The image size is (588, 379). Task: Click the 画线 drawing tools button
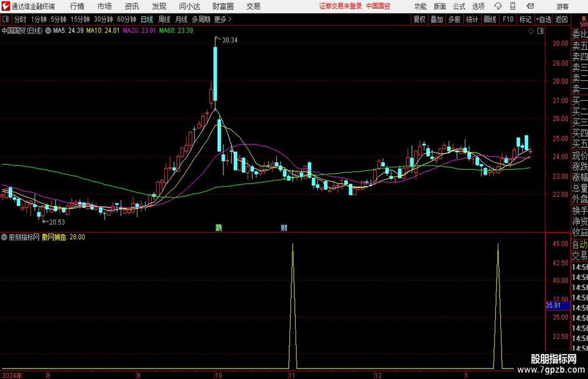[x=490, y=19]
